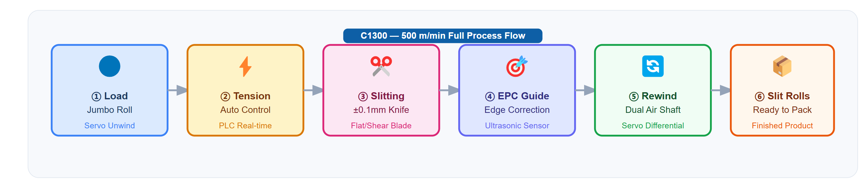Click the blue refresh Rewind icon

653,66
